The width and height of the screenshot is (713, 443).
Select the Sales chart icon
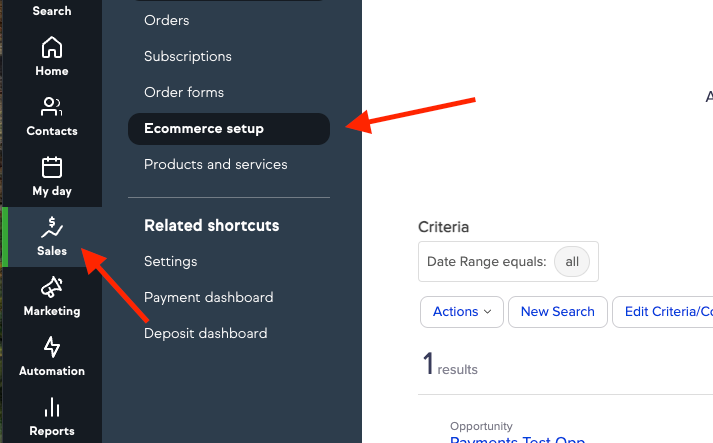pyautogui.click(x=52, y=227)
